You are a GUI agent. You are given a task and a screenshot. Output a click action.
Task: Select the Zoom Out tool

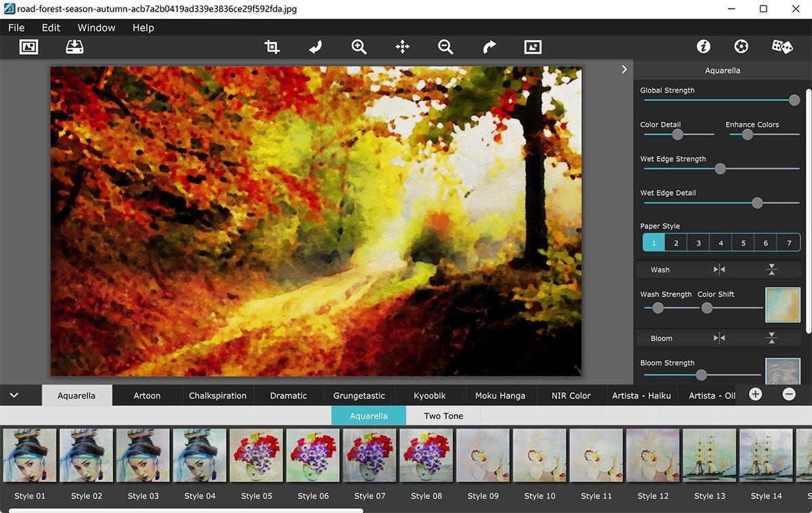445,47
